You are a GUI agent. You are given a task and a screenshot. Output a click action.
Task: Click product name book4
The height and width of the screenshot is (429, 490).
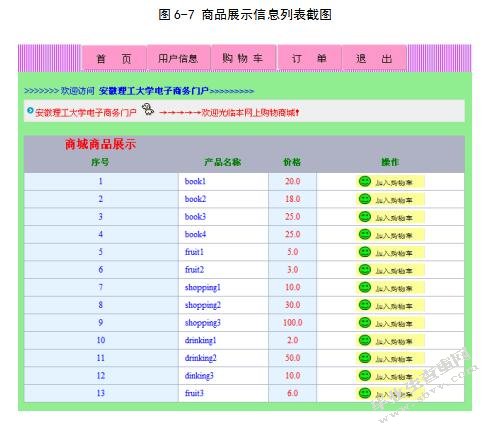pos(195,234)
